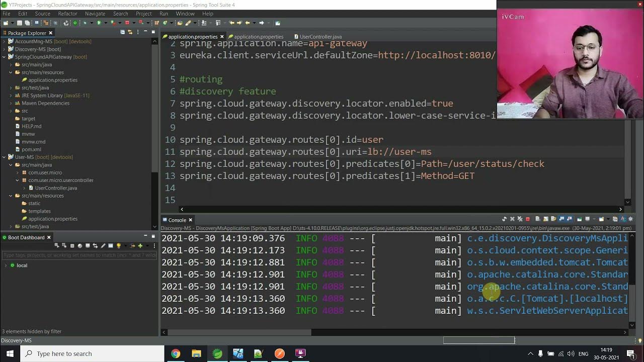Toggle Show Console on standard out change
This screenshot has height=362, width=644.
[562, 219]
